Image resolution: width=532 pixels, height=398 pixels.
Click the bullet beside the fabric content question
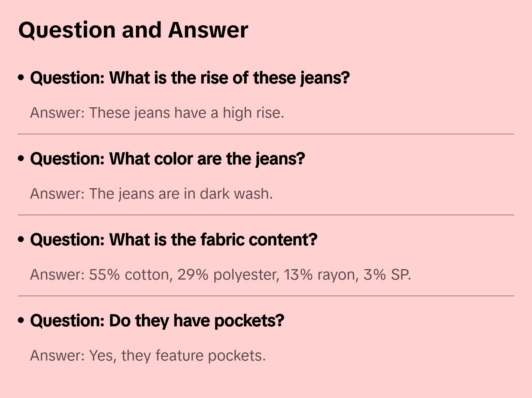[21, 239]
